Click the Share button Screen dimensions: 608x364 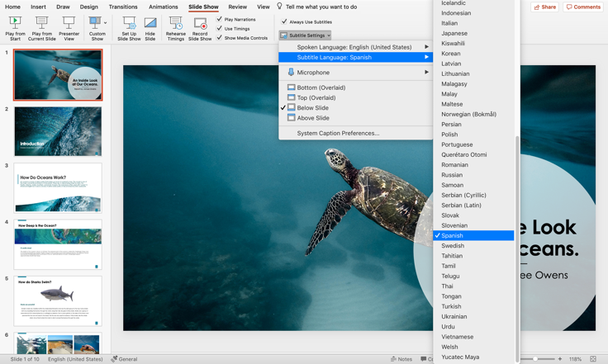(x=544, y=7)
